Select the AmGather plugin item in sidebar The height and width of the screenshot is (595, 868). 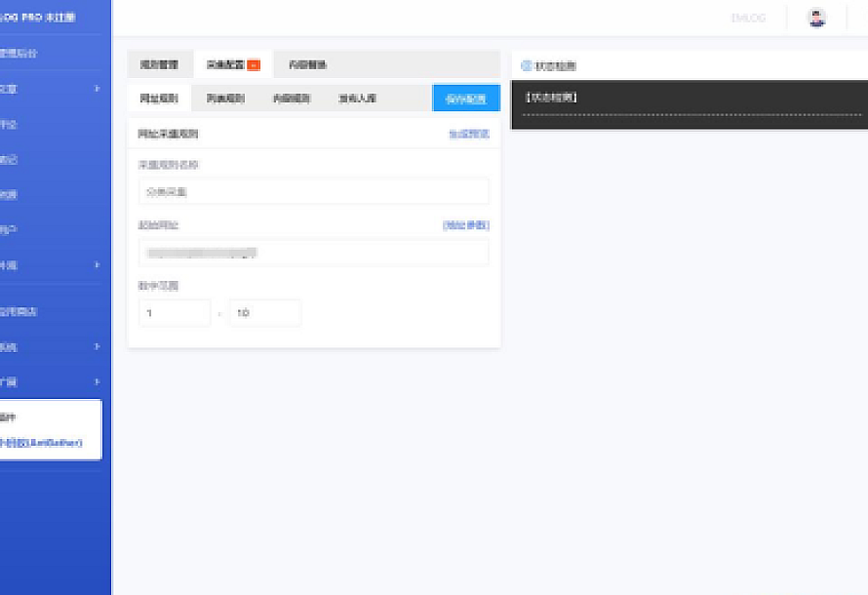click(x=44, y=443)
